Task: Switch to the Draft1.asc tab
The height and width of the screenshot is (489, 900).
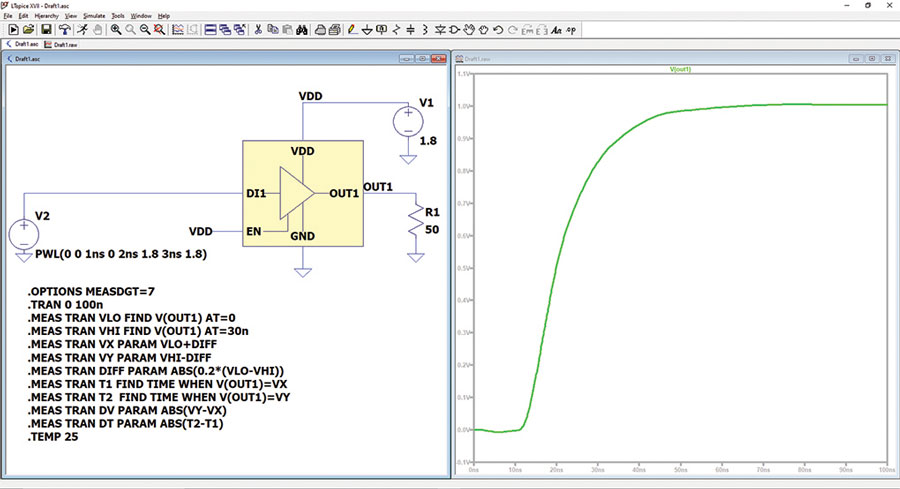Action: [22, 44]
